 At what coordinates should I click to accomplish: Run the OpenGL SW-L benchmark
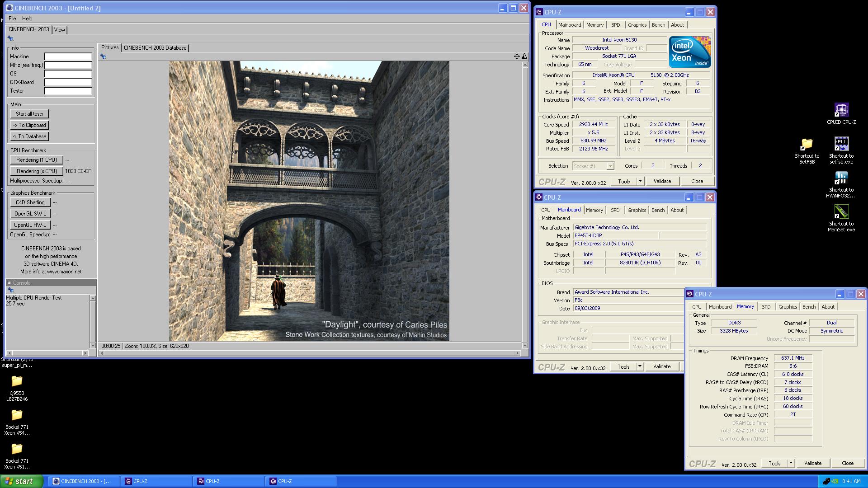click(x=30, y=214)
